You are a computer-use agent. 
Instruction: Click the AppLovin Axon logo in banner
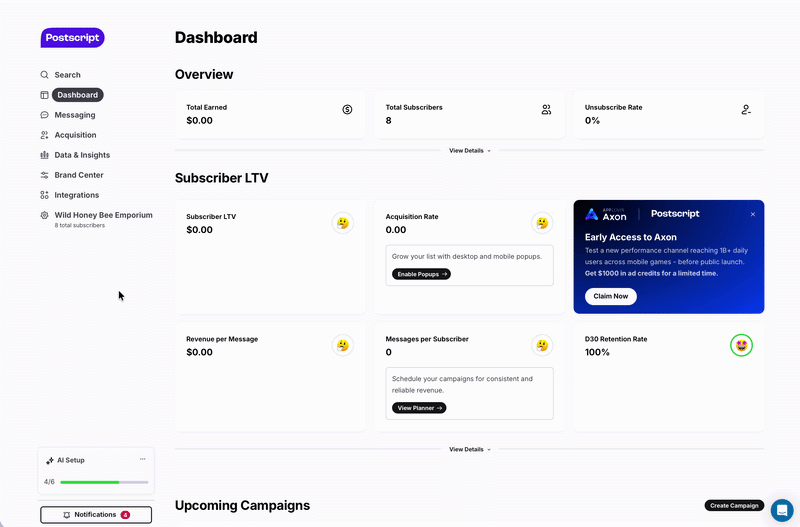(x=606, y=214)
